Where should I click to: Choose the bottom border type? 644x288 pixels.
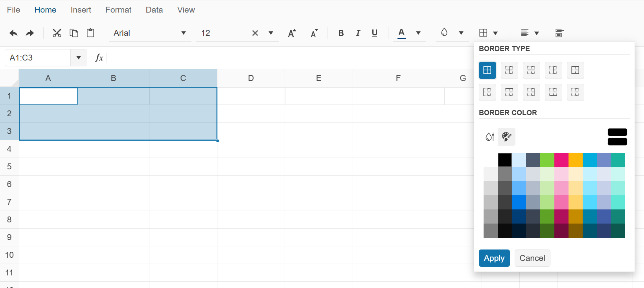click(553, 92)
